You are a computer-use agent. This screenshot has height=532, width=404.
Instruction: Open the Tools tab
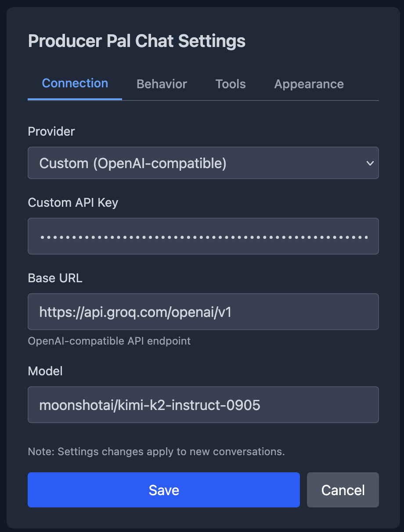click(230, 84)
